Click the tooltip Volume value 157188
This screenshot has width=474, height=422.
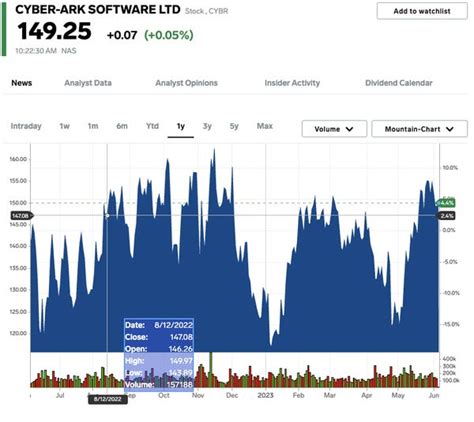[x=180, y=385]
